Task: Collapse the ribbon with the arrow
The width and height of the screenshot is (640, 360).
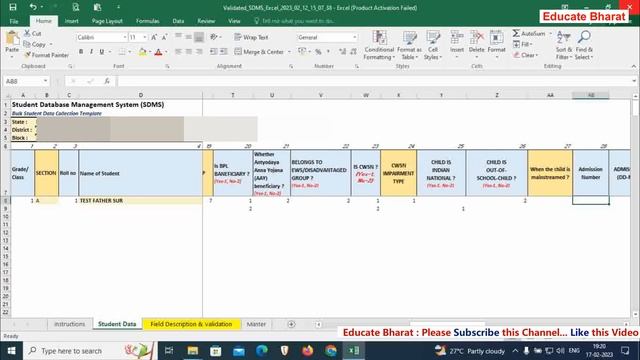Action: [633, 66]
